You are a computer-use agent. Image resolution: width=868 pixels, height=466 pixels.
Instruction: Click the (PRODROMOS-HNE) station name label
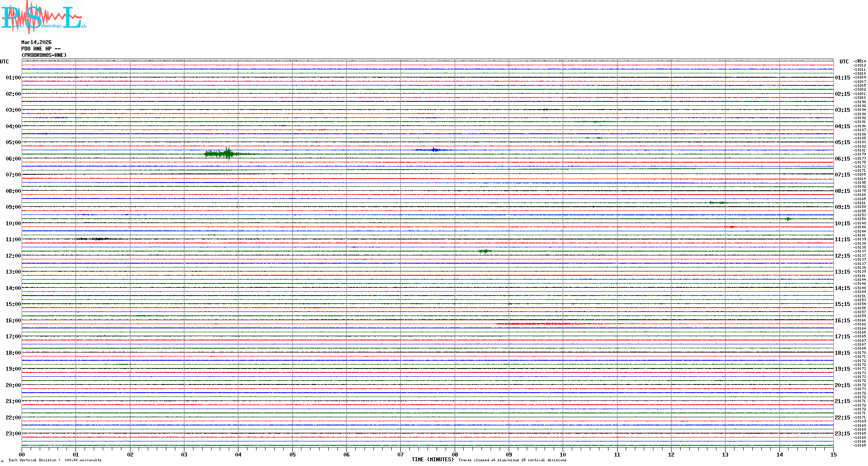pos(44,55)
